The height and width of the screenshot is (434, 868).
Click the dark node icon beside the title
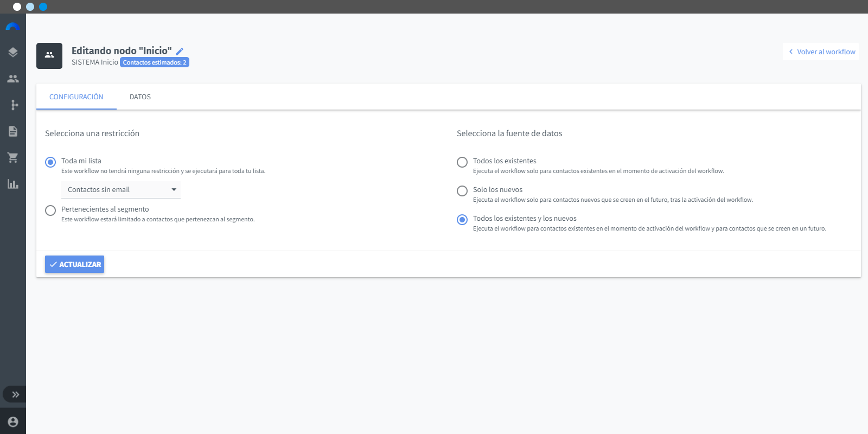coord(49,56)
